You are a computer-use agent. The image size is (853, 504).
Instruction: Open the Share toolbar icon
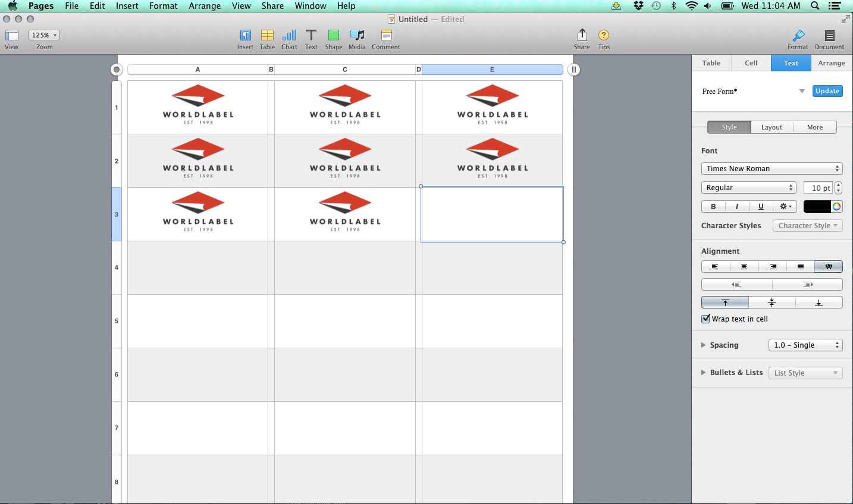(582, 35)
